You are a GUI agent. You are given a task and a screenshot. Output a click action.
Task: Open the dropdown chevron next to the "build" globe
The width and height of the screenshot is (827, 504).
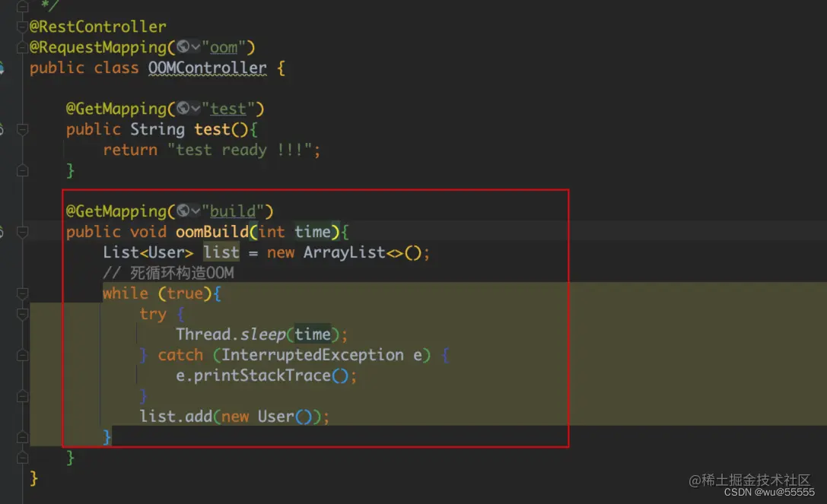(196, 211)
